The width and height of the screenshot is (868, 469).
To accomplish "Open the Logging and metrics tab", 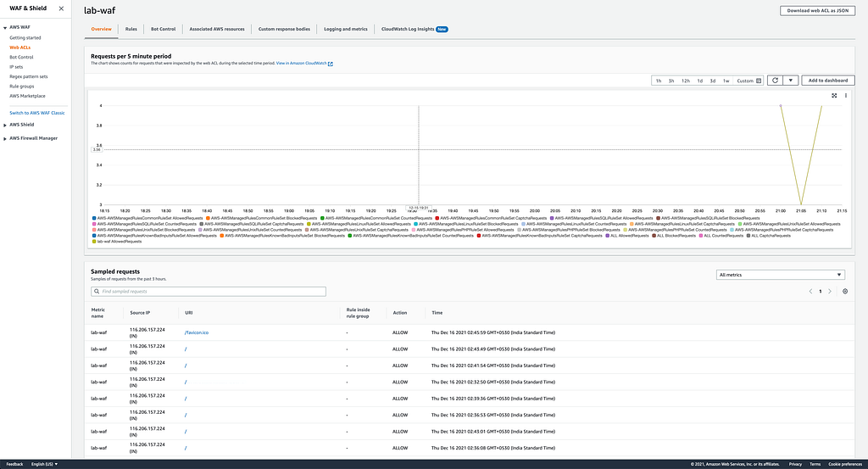I will pyautogui.click(x=346, y=29).
